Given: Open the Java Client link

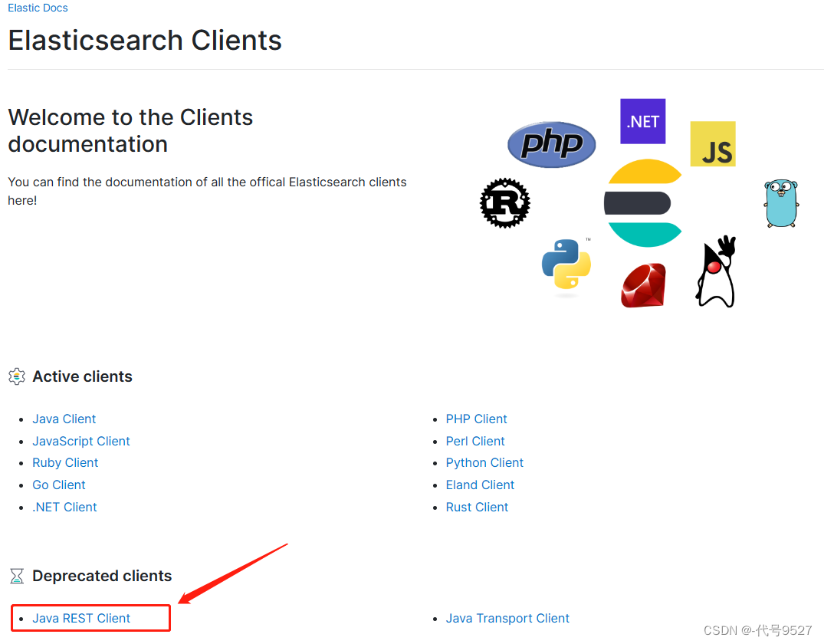Looking at the screenshot, I should 64,419.
